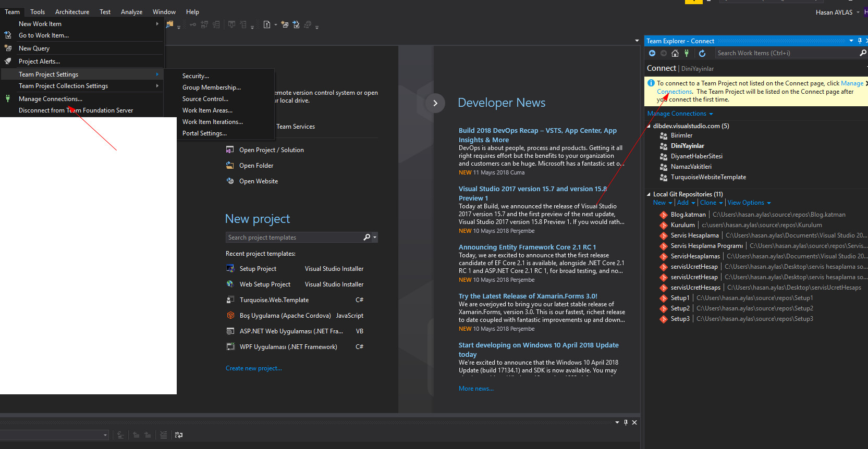Image resolution: width=868 pixels, height=449 pixels.
Task: Click the More news... link
Action: [476, 389]
